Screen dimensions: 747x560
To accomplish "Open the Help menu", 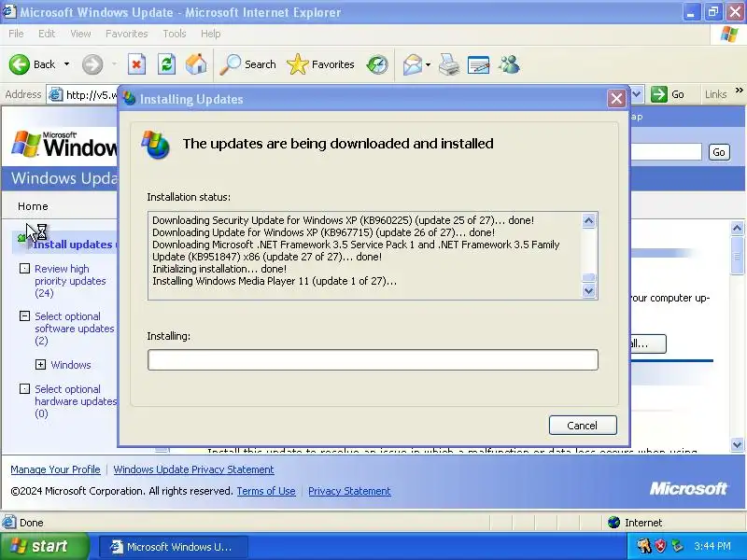I will pos(210,34).
